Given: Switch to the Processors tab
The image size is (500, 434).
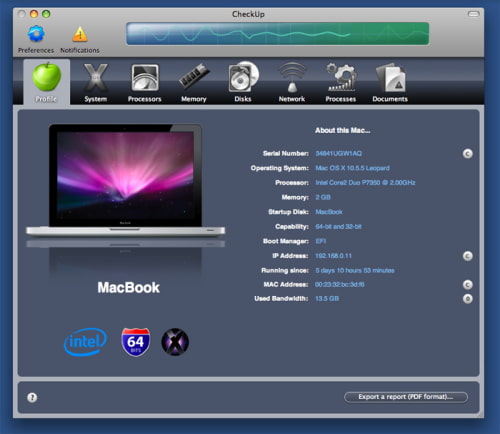Looking at the screenshot, I should 144,83.
